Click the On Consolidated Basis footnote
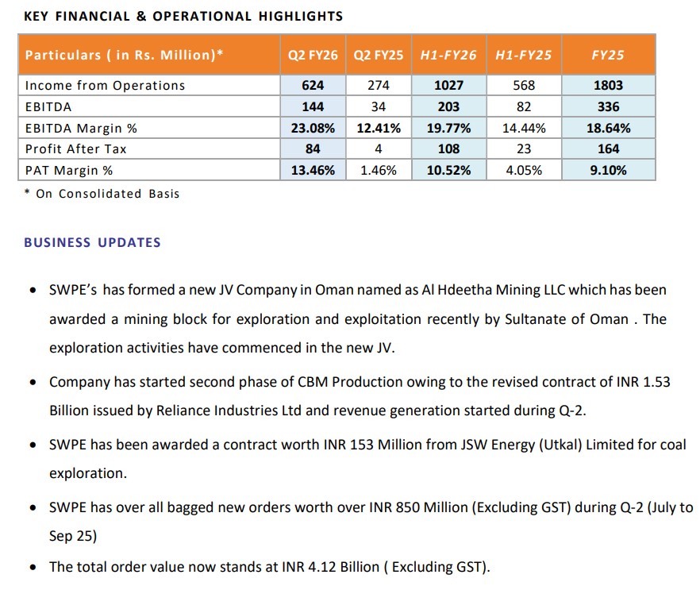 pyautogui.click(x=107, y=194)
